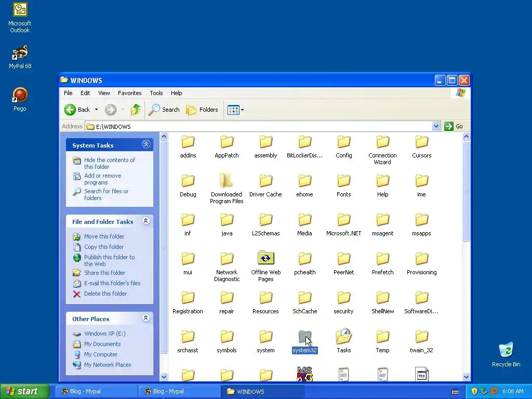Click Add or remove programs
Viewport: 532px width, 399px height.
pos(102,179)
